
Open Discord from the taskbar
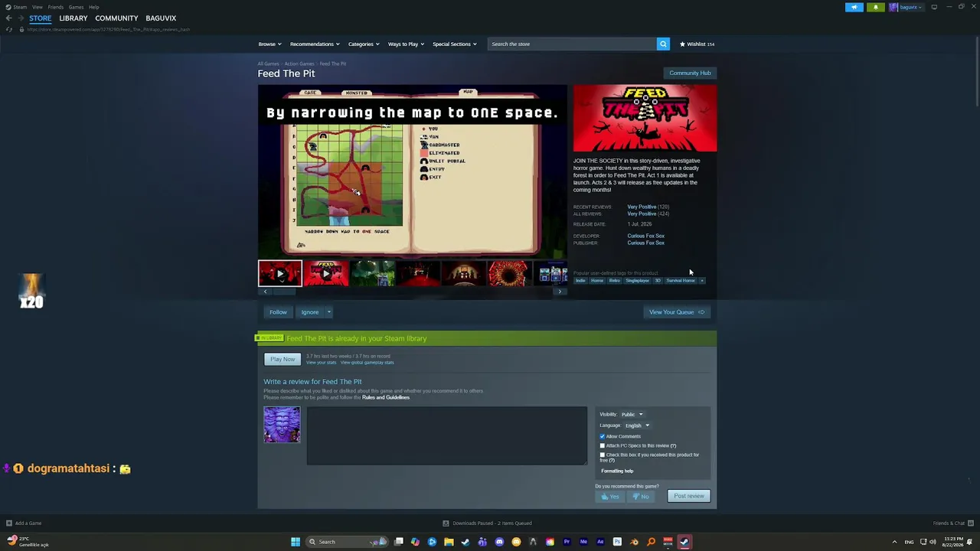point(499,542)
